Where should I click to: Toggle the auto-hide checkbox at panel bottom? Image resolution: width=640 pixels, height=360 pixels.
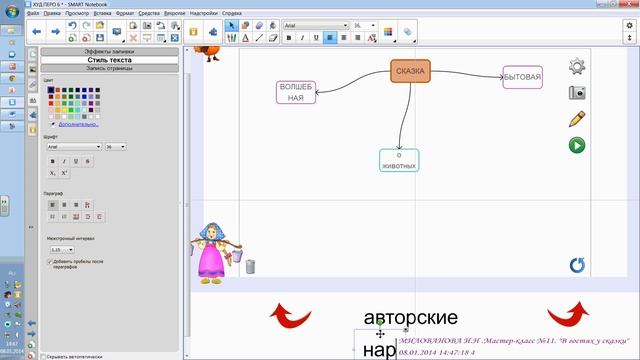tap(43, 357)
